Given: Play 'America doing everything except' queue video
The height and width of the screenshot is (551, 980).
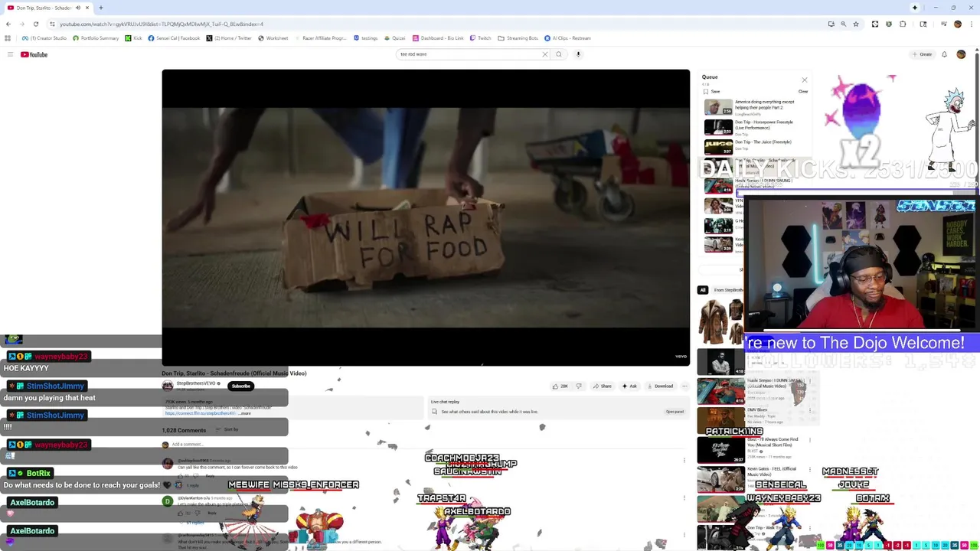Looking at the screenshot, I should (756, 107).
